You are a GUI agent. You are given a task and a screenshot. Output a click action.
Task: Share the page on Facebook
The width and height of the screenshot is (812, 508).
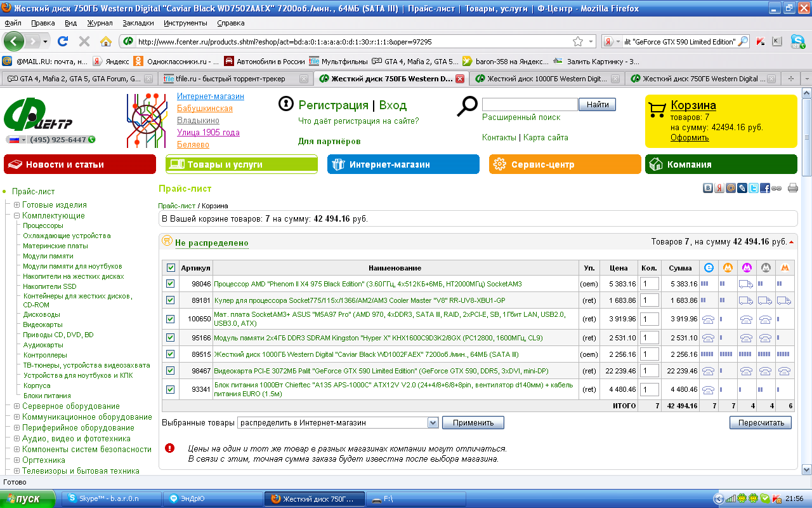point(765,188)
